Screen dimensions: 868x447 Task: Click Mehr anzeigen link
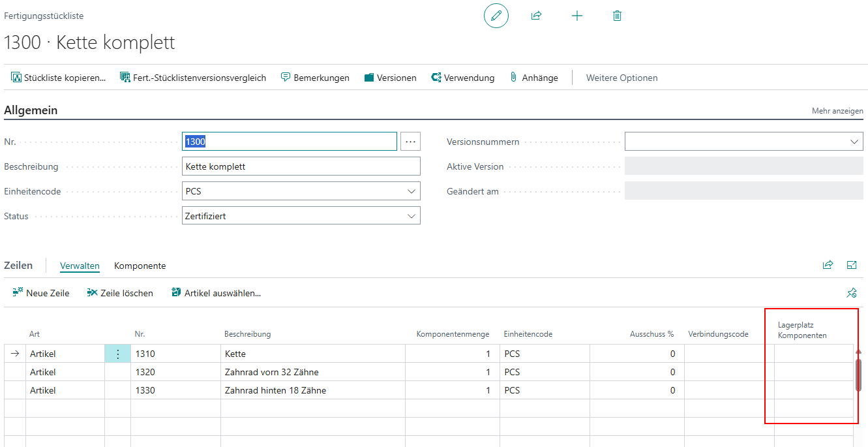[837, 111]
